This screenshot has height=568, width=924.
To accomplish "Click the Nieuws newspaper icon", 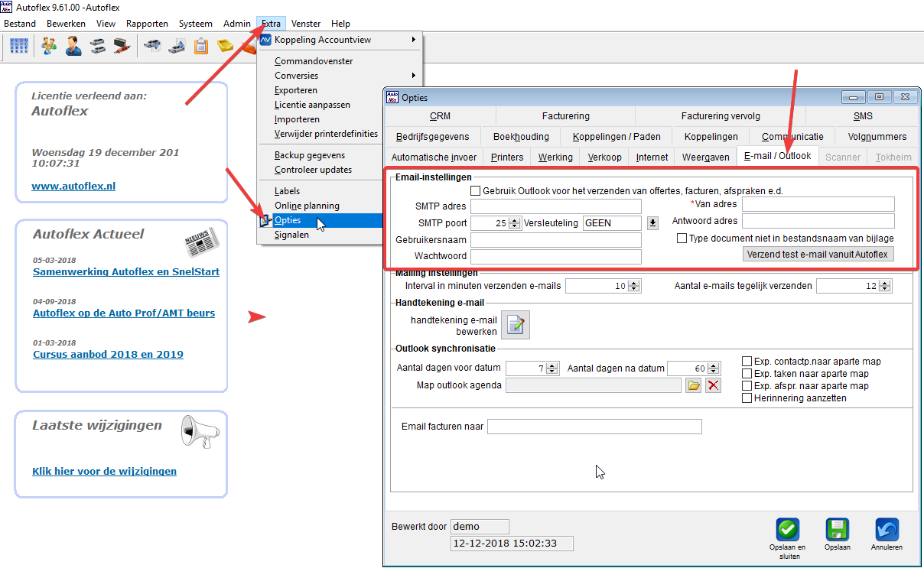I will coord(201,242).
